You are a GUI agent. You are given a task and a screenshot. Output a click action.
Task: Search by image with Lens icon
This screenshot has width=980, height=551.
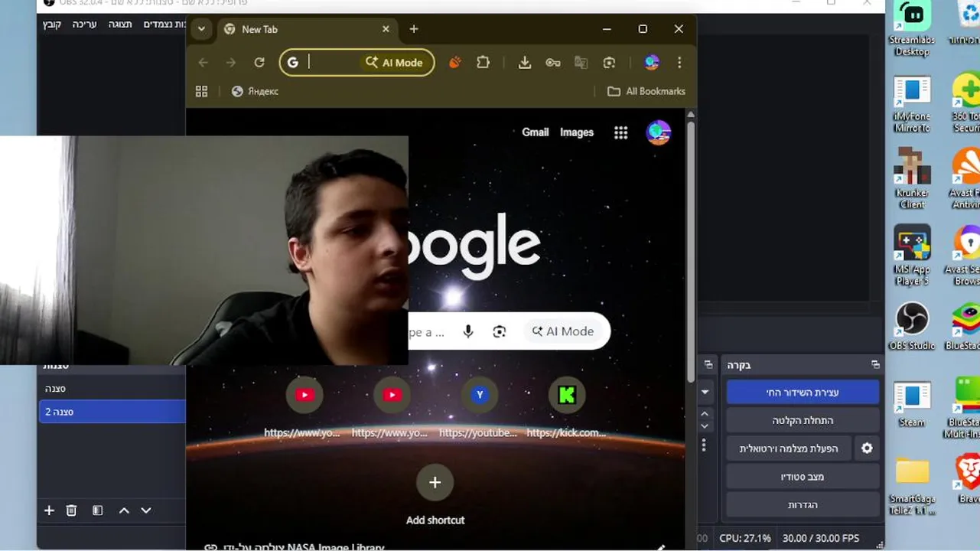click(500, 331)
